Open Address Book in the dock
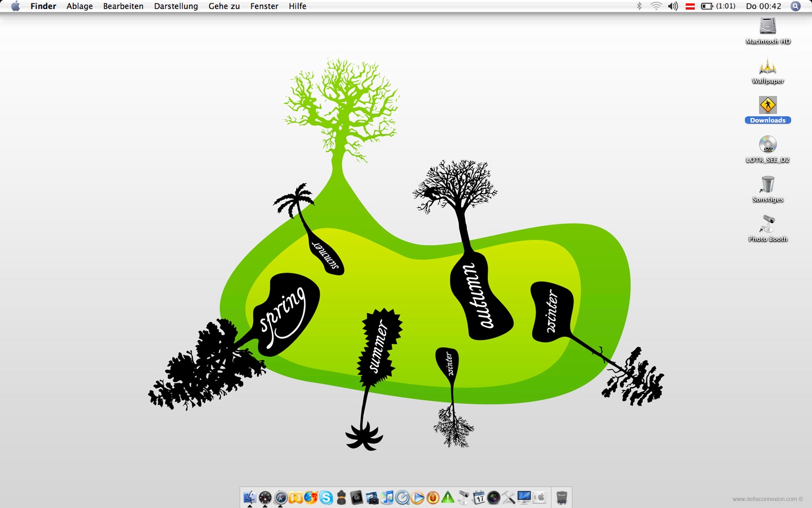The height and width of the screenshot is (508, 812). (356, 497)
